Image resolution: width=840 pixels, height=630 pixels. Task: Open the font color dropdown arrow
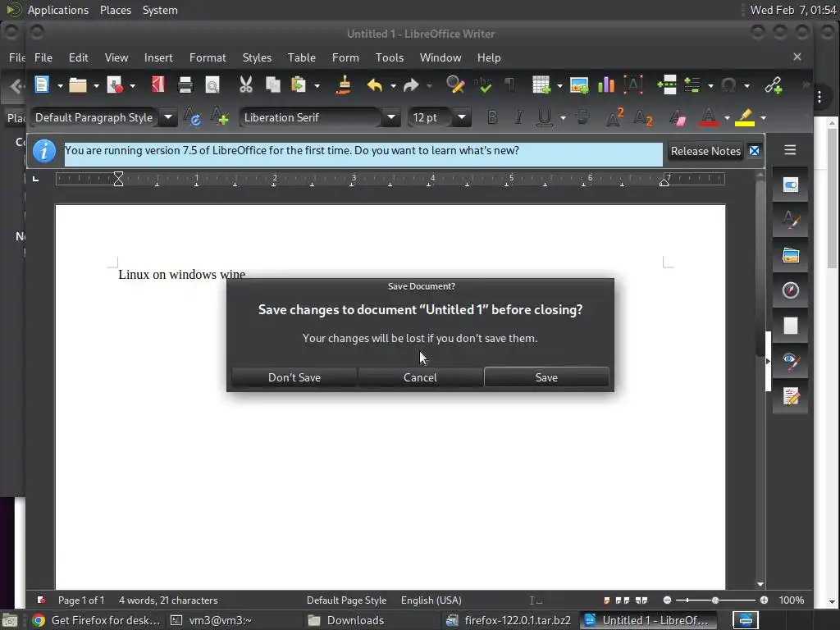point(727,118)
